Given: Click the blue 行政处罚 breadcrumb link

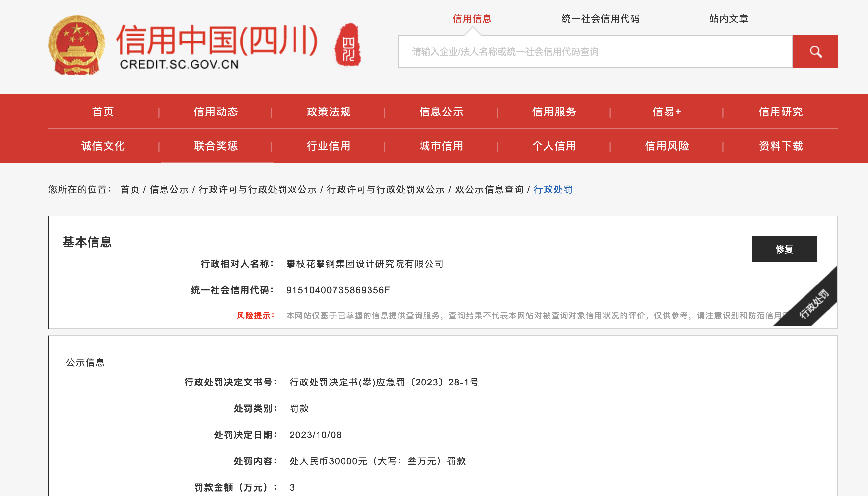Looking at the screenshot, I should (x=553, y=189).
